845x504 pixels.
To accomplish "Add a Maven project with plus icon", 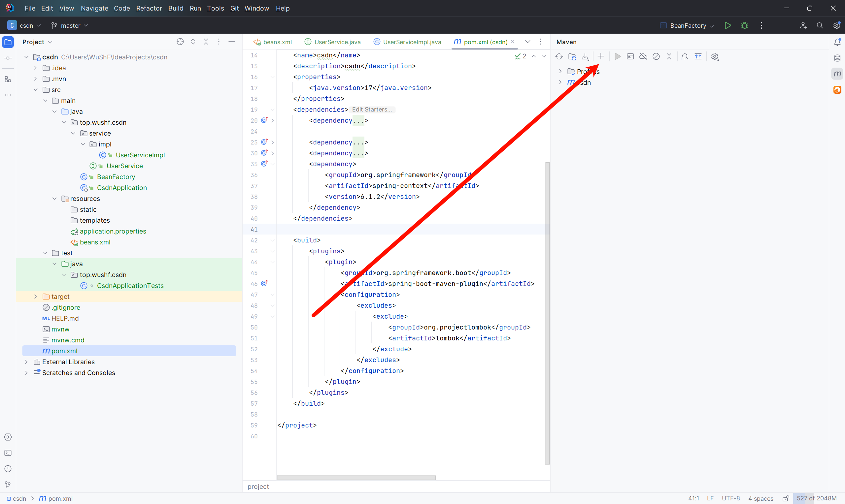I will click(x=601, y=56).
